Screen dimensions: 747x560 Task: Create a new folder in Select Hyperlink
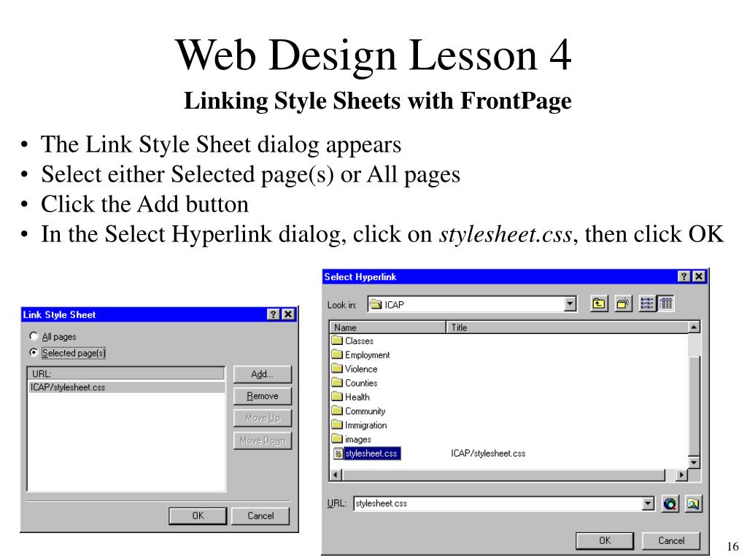[x=623, y=304]
